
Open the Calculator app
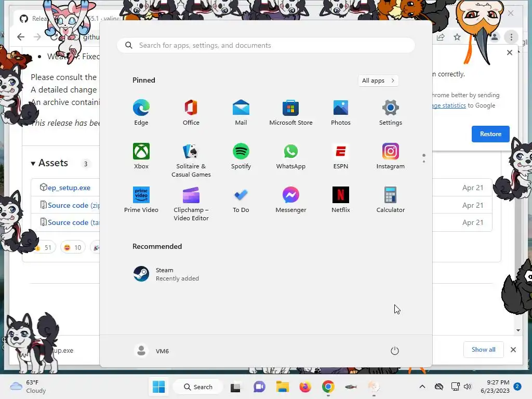click(391, 200)
